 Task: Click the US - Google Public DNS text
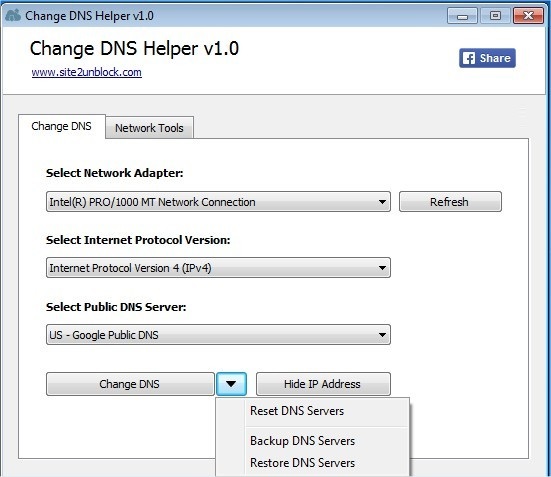coord(104,335)
